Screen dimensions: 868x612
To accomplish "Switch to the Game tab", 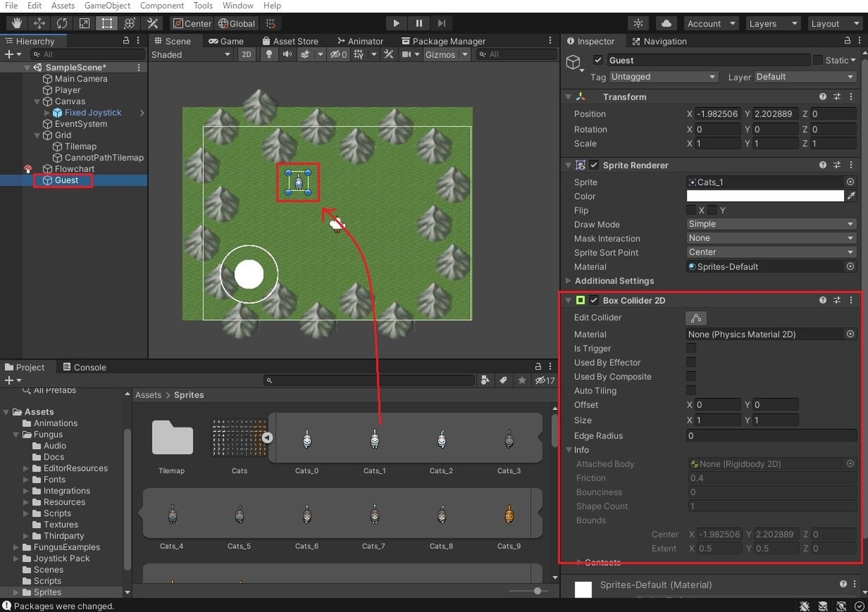I will pos(226,41).
